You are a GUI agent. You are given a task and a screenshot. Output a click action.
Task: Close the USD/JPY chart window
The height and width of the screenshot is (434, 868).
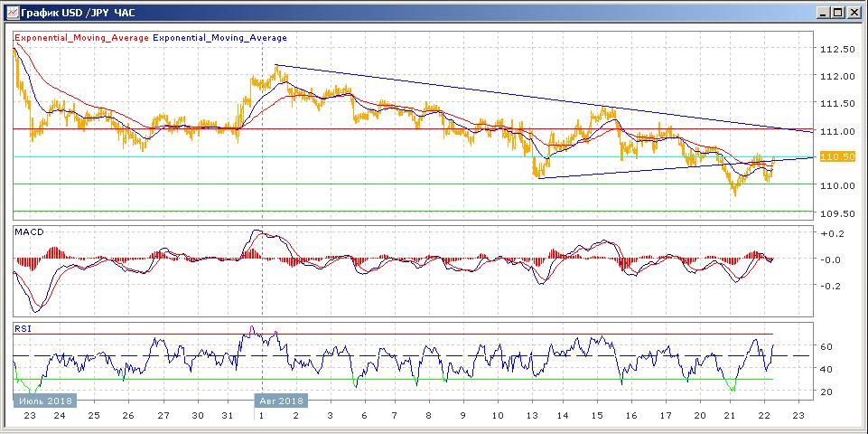[x=853, y=12]
